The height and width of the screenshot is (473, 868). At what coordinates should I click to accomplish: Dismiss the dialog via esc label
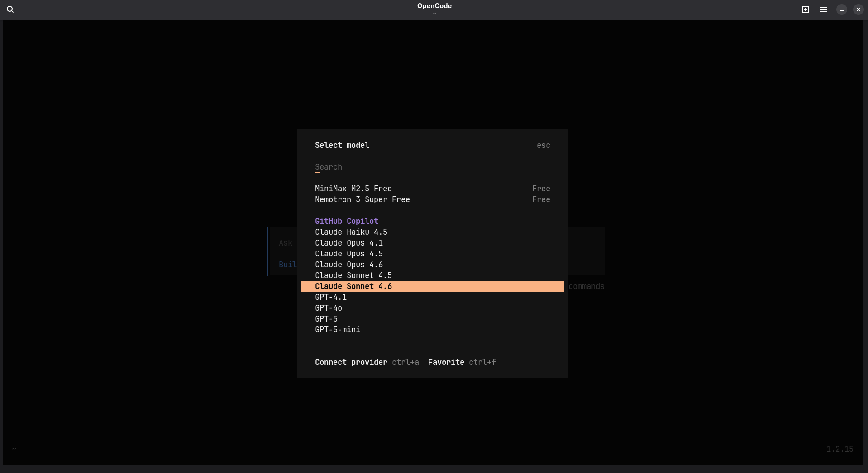(543, 145)
